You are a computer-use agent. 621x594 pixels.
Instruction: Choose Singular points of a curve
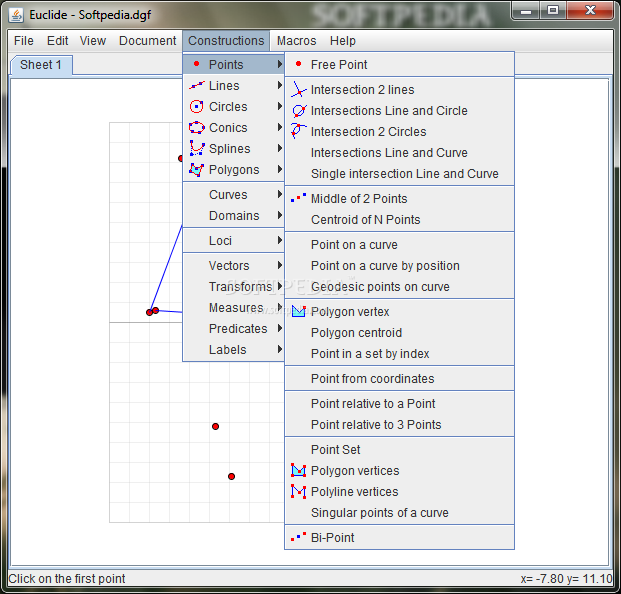point(399,512)
